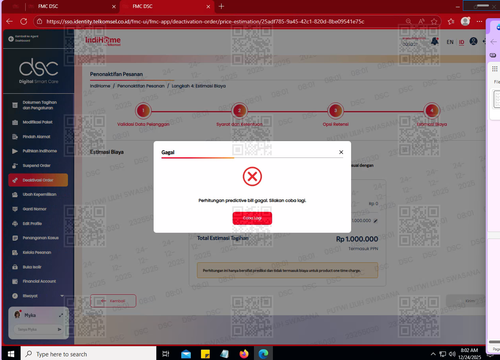Click back arrow in right side panel
Image resolution: width=500 pixels, height=360 pixels.
[x=494, y=42]
